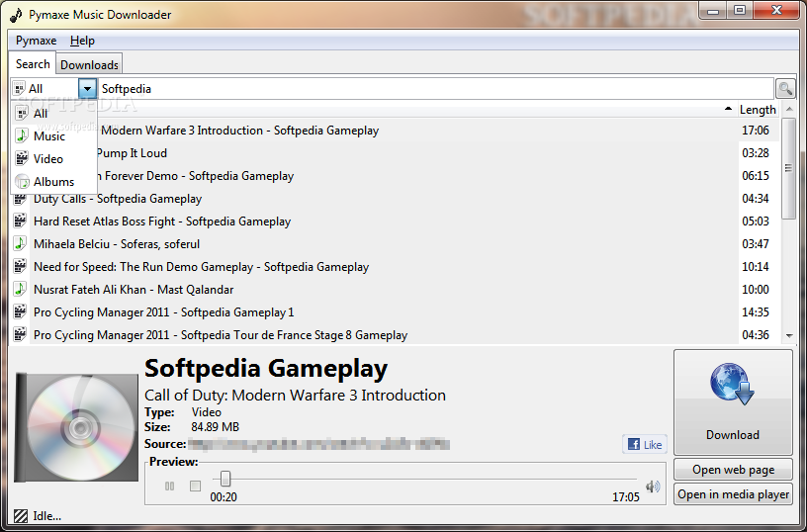807x532 pixels.
Task: Mute preview with the speaker icon
Action: coord(653,487)
